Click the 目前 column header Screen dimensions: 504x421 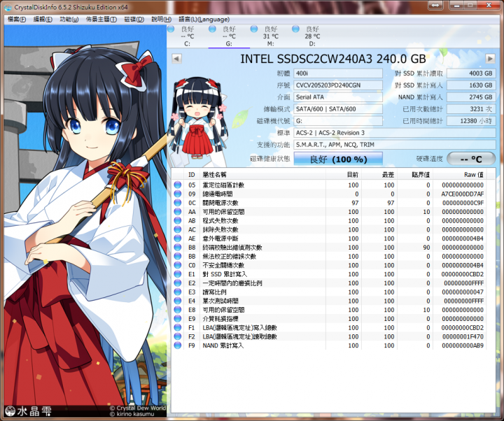pos(344,175)
